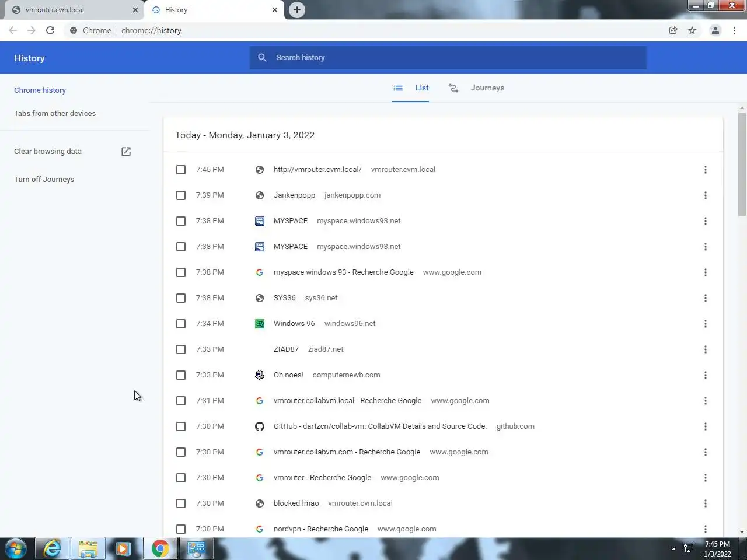Switch to the Journeys tab
The width and height of the screenshot is (747, 560).
476,88
